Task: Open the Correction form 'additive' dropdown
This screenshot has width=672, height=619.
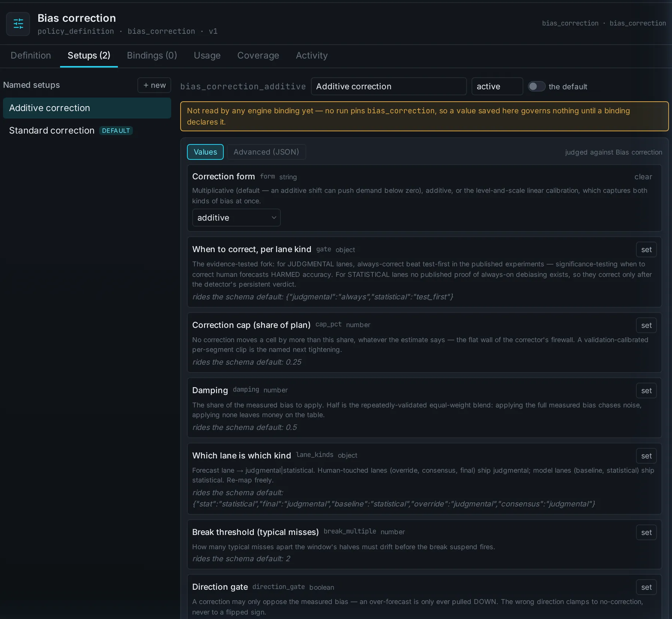Action: click(236, 218)
